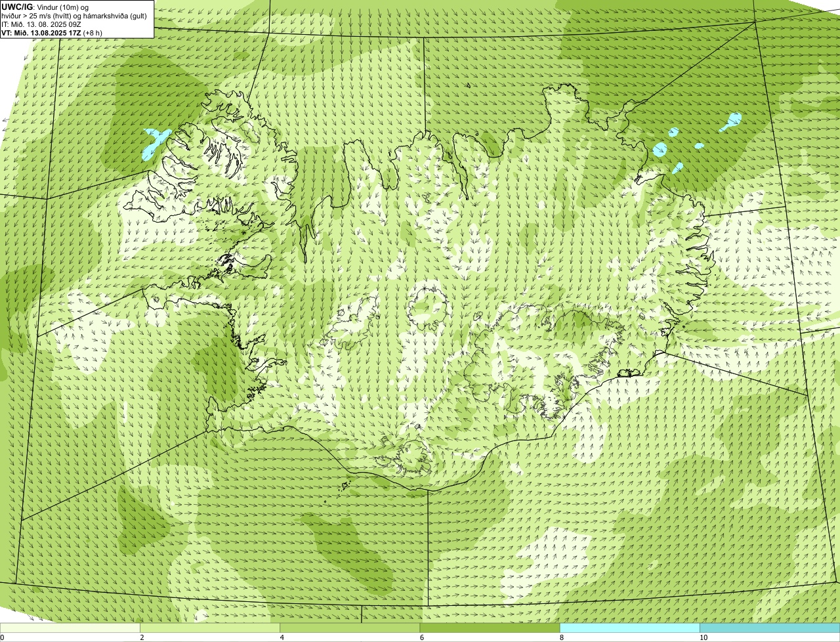
Task: Click the legend scale label '6'
Action: pos(422,637)
